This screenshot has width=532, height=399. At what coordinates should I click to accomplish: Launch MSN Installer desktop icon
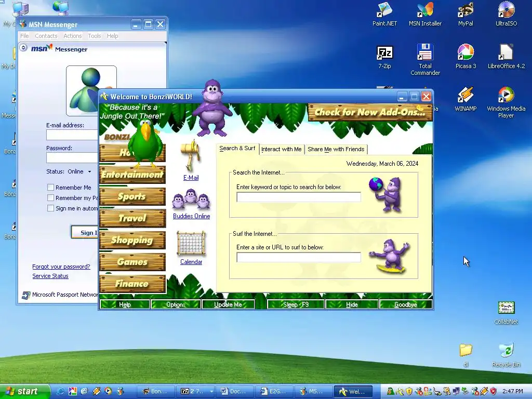425,14
